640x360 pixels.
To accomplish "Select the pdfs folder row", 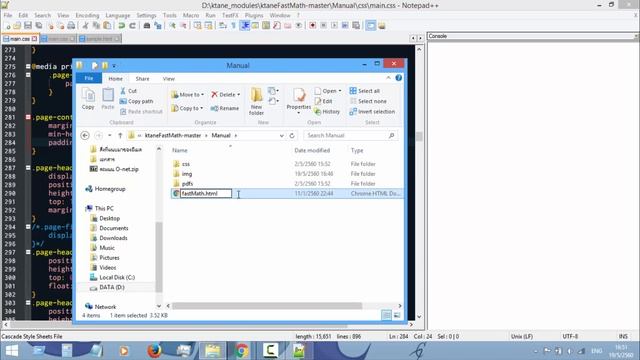I will 286,184.
